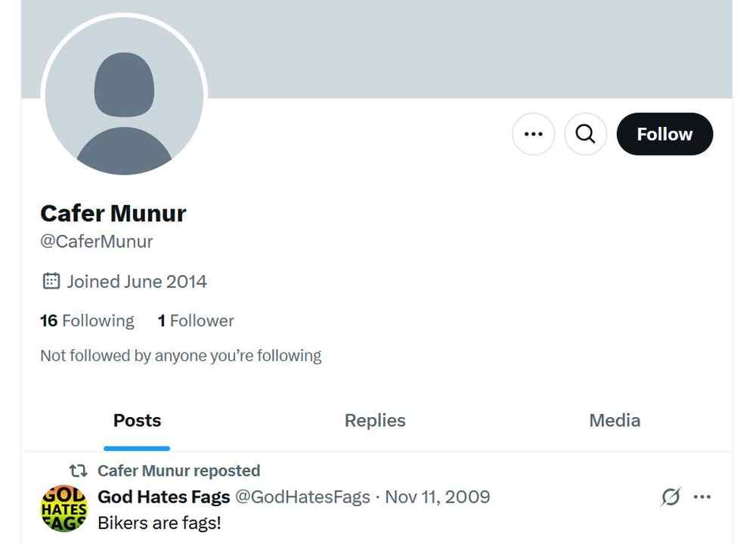
Task: Click the calendar icon beside the join date
Action: pos(51,282)
